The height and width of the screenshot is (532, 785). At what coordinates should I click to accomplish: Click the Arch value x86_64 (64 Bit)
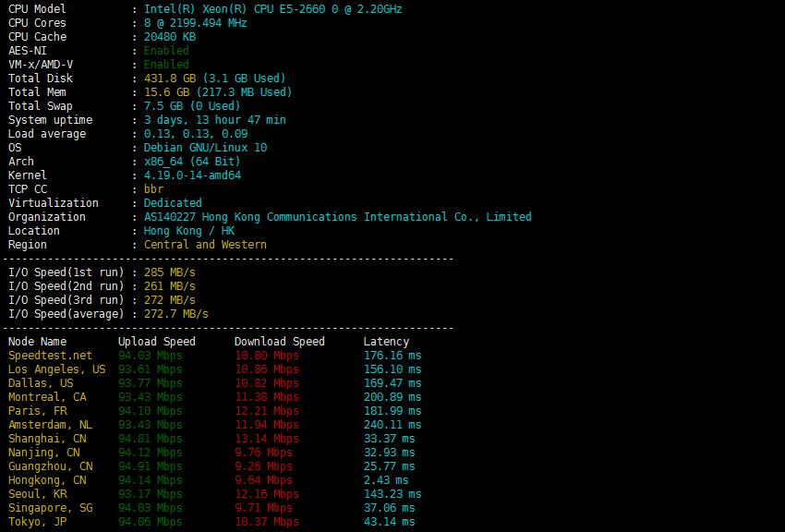pyautogui.click(x=192, y=162)
